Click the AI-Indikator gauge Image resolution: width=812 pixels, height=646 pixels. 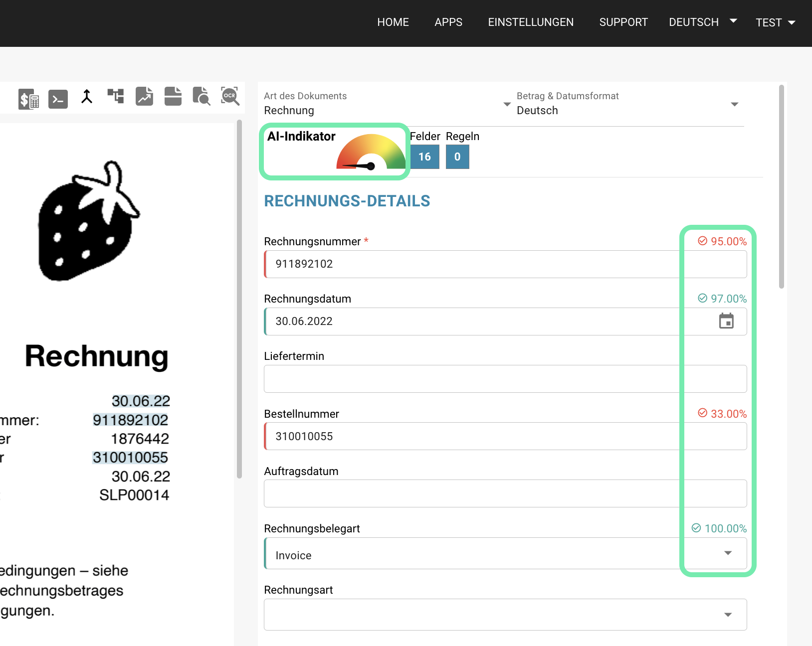point(371,153)
